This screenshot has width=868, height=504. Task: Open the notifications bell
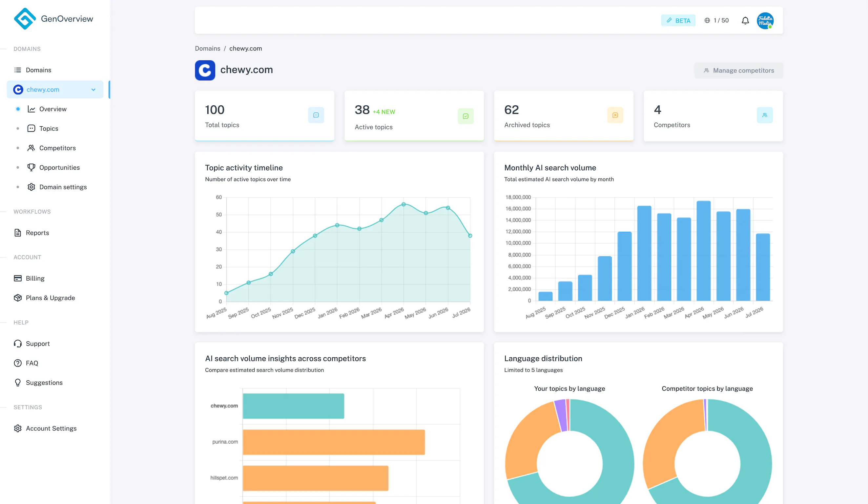(x=745, y=21)
